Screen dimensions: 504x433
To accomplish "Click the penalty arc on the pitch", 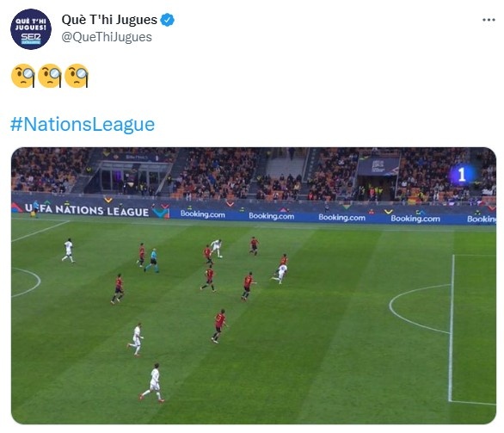I will [420, 309].
